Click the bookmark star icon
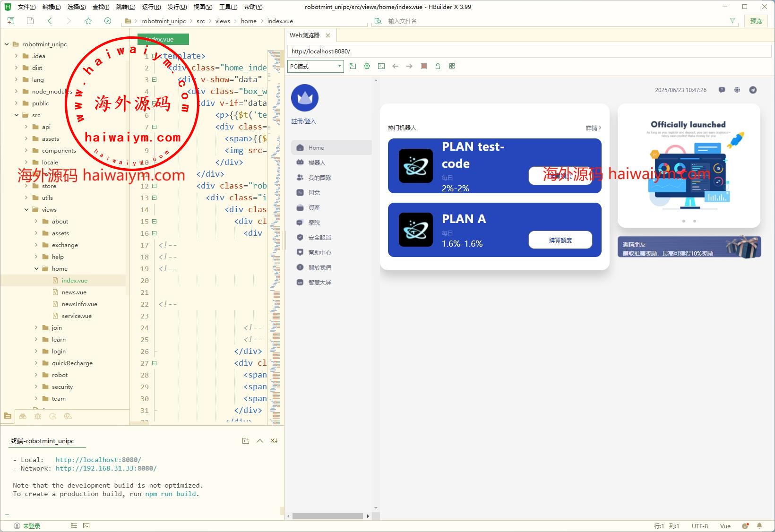Viewport: 775px width, 532px height. pos(88,21)
